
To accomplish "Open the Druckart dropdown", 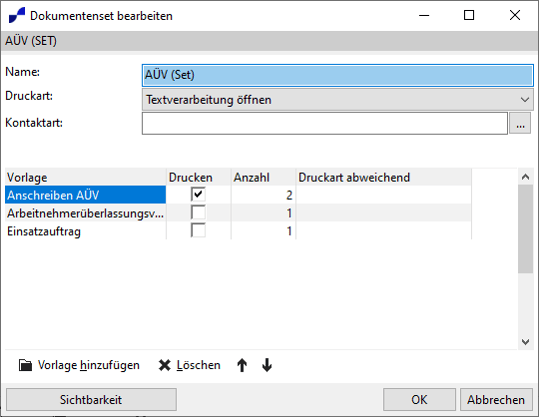I will click(338, 100).
